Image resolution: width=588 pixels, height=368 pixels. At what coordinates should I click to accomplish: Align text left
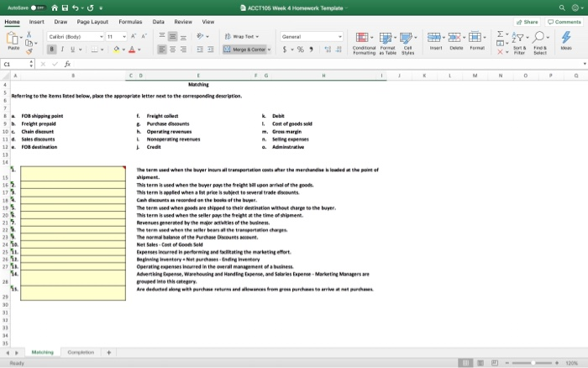pyautogui.click(x=162, y=49)
